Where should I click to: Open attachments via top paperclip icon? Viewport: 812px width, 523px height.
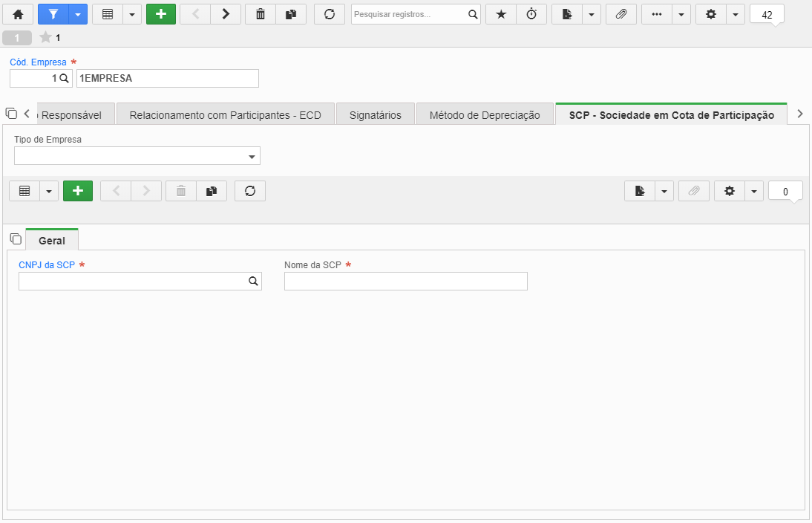coord(621,15)
